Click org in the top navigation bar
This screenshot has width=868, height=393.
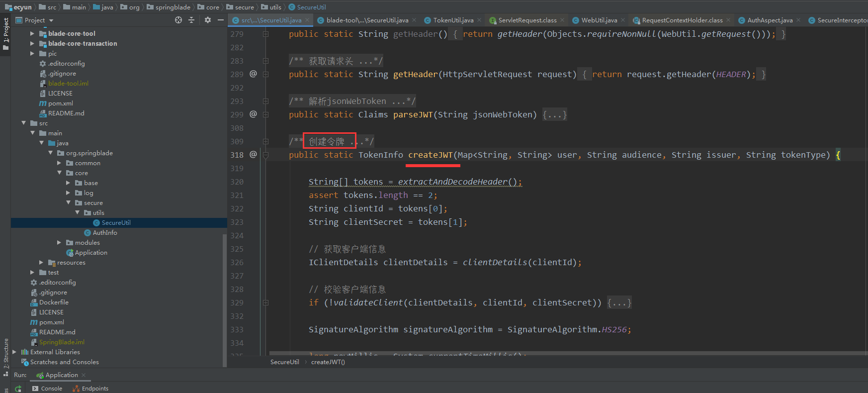130,7
